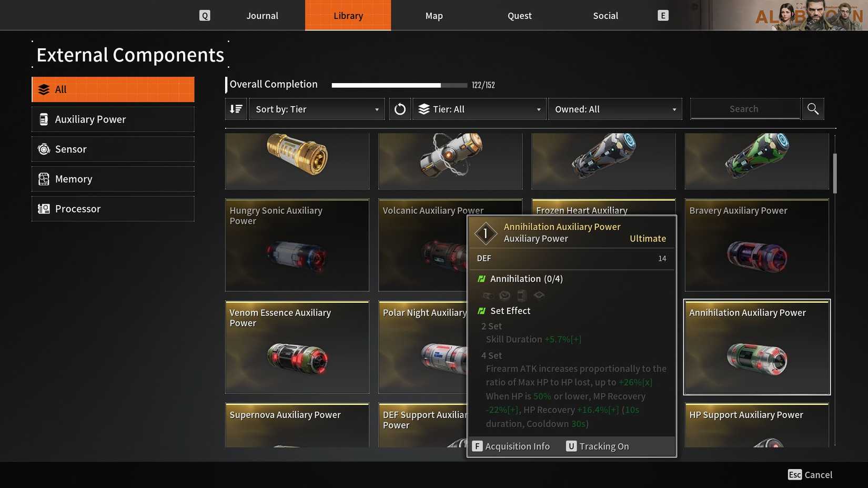868x488 pixels.
Task: Select the Processor category in the sidebar
Action: 113,209
